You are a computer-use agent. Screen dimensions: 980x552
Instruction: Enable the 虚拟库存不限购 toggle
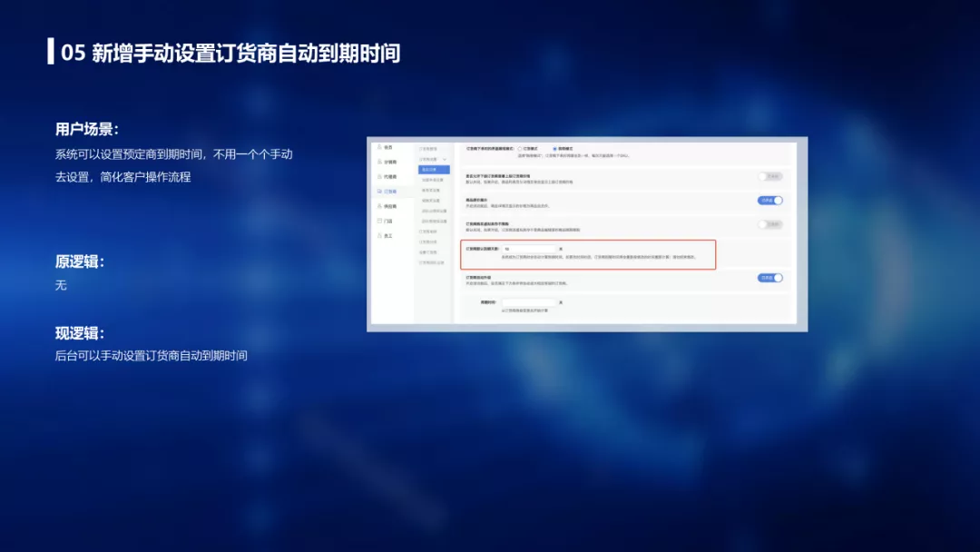coord(770,224)
